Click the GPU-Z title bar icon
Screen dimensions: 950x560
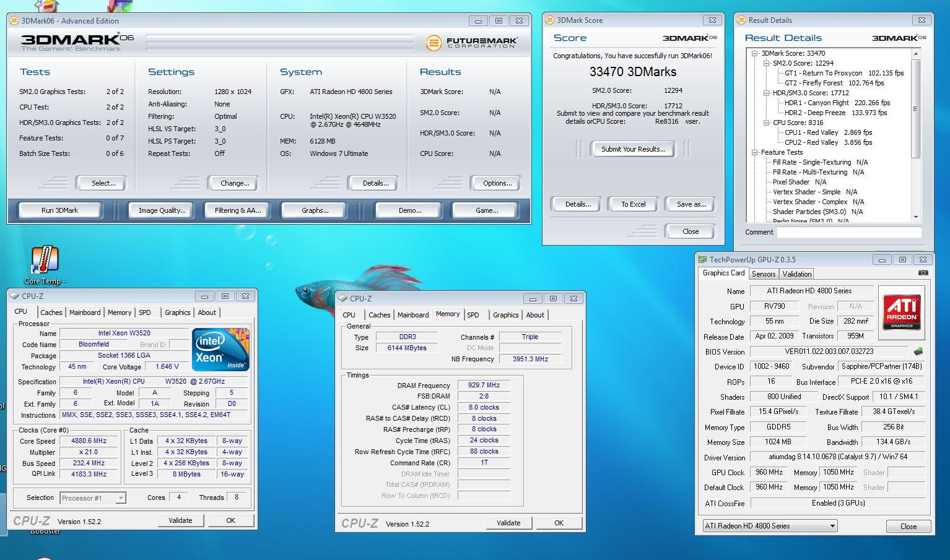point(702,260)
